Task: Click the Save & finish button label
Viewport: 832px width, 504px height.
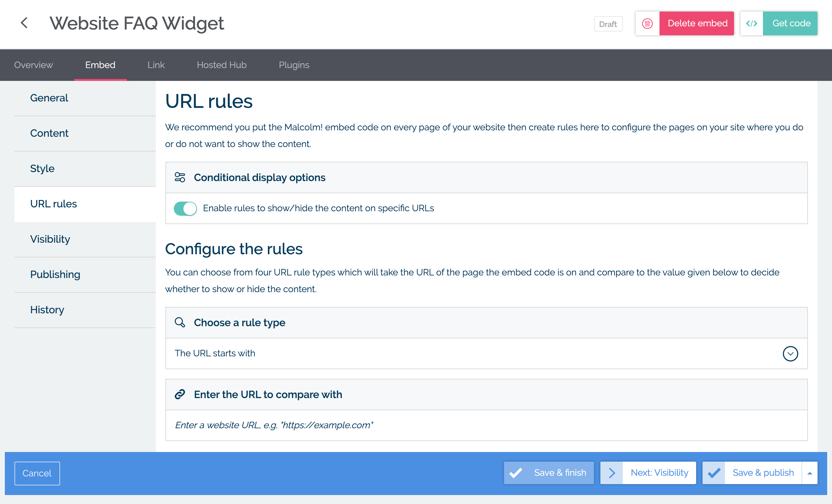Action: pos(560,473)
